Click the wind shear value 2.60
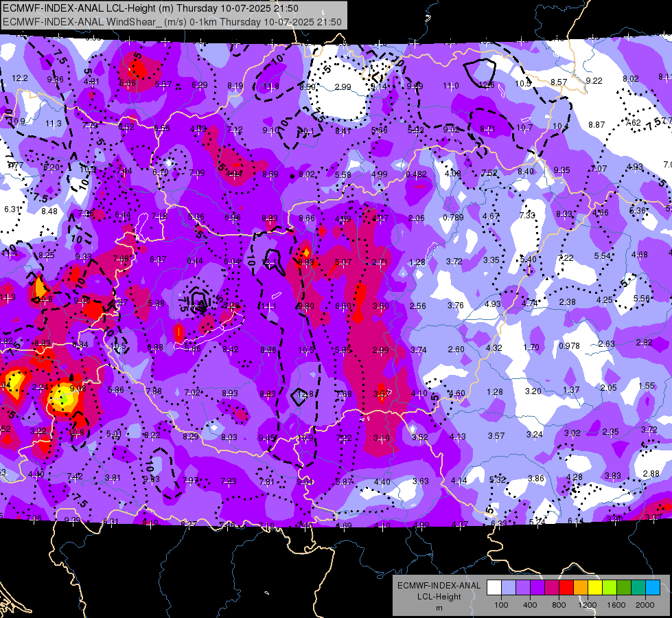 [x=456, y=349]
